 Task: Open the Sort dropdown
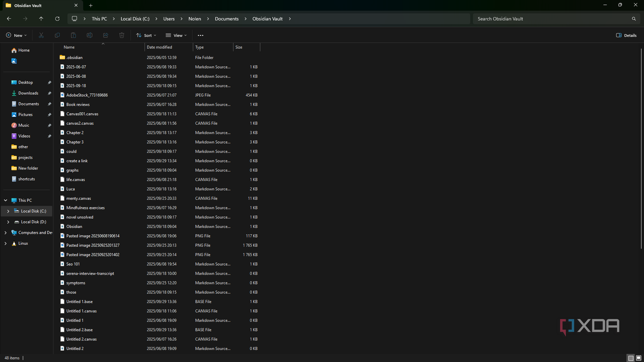click(146, 35)
